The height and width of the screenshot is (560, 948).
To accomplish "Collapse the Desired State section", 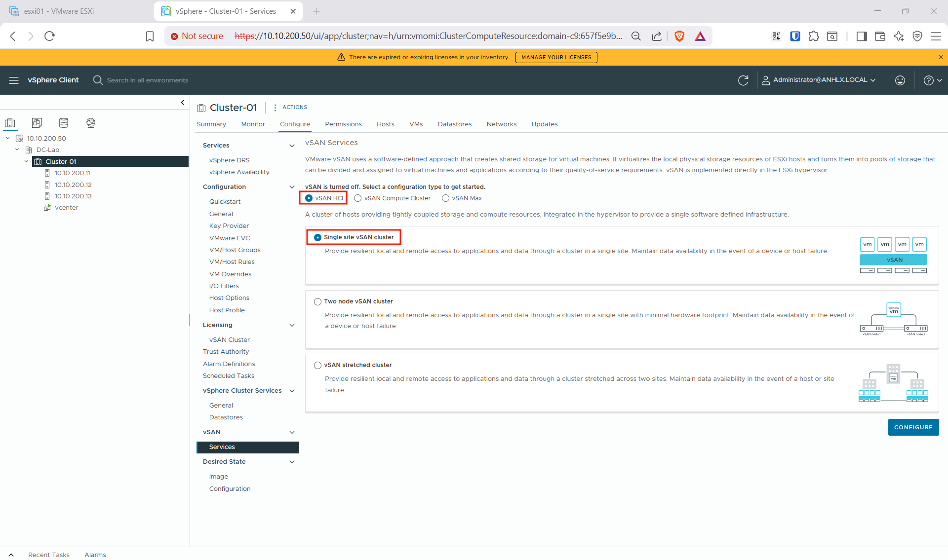I will (292, 462).
